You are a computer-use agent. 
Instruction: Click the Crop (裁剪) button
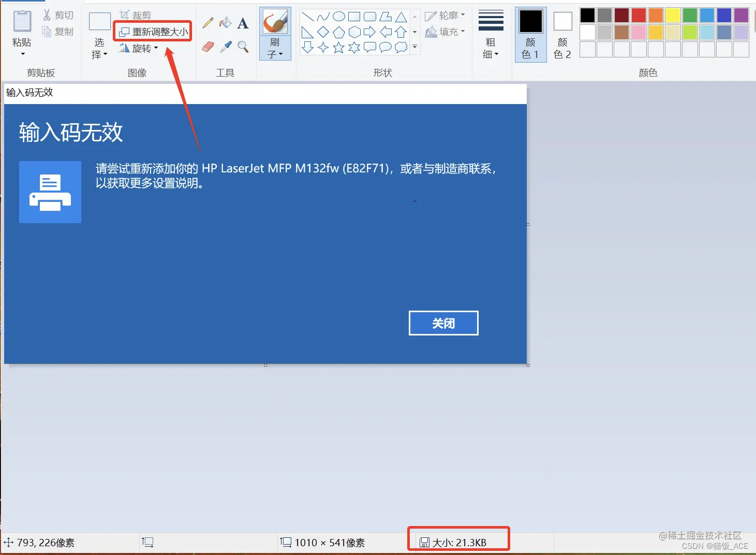point(136,16)
